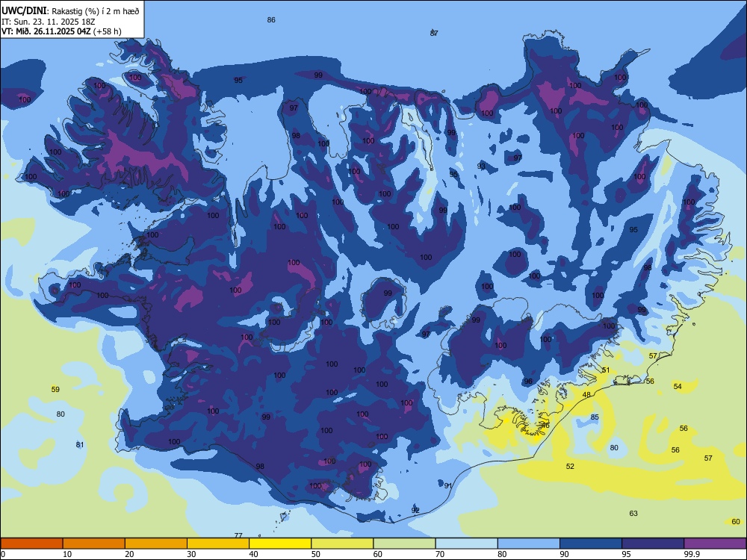The width and height of the screenshot is (747, 560).
Task: Click the '77' humidity value on the map
Action: click(238, 535)
